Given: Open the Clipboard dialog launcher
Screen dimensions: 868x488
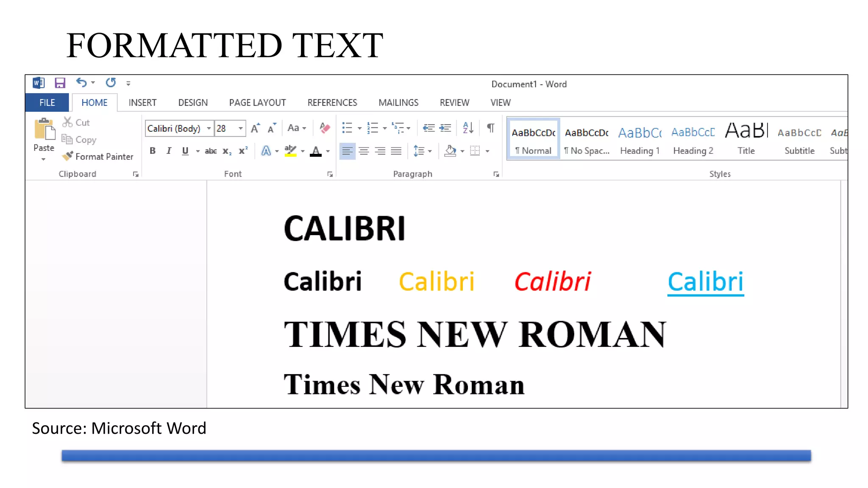Looking at the screenshot, I should pos(136,174).
